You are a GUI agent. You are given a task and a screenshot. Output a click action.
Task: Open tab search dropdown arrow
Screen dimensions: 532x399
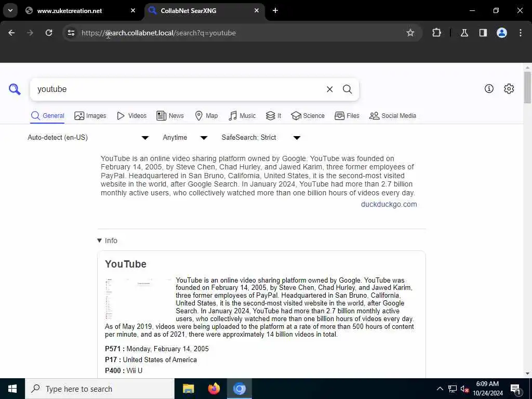(x=10, y=10)
